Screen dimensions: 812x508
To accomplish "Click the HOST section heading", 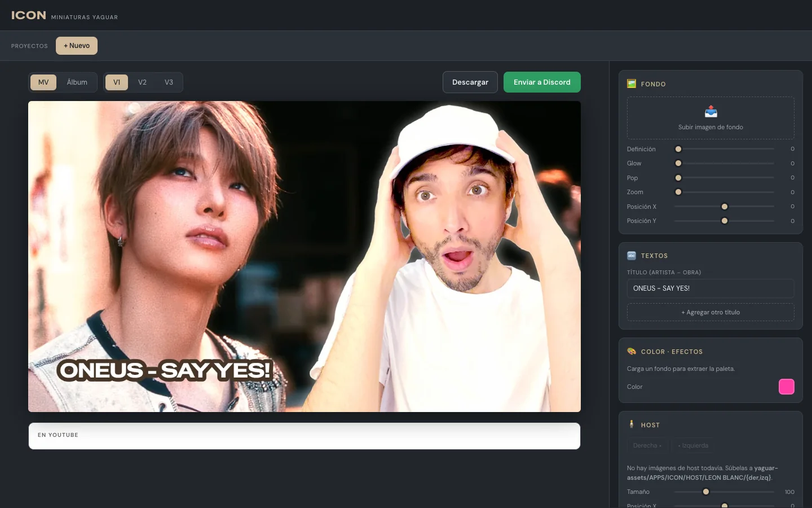I will coord(650,425).
